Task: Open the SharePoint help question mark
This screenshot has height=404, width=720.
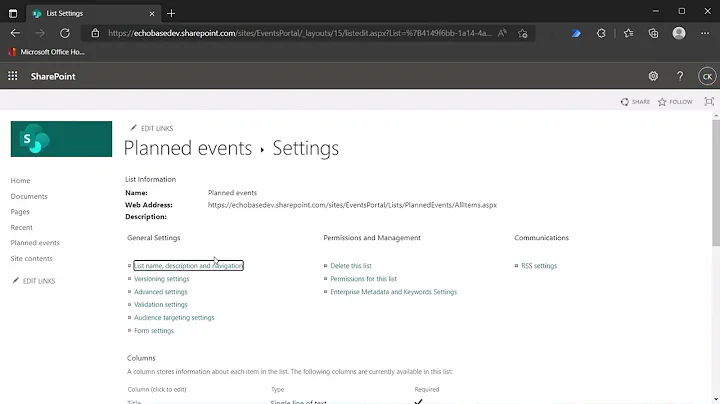Action: click(680, 76)
